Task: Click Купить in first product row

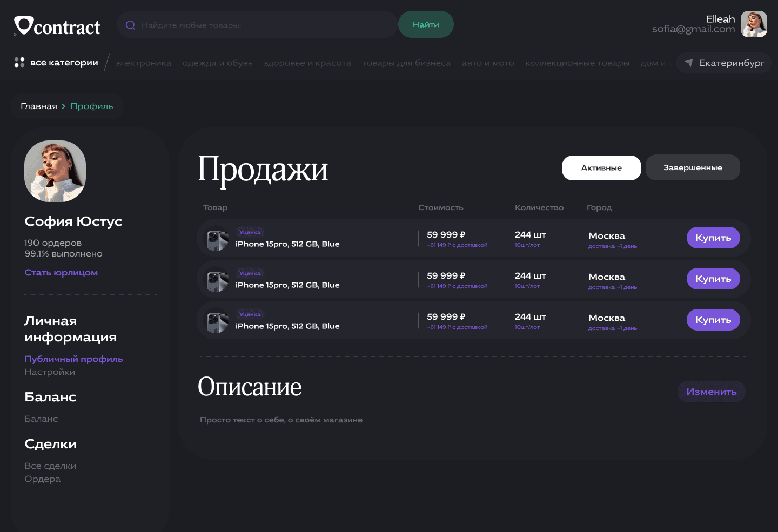Action: point(713,238)
